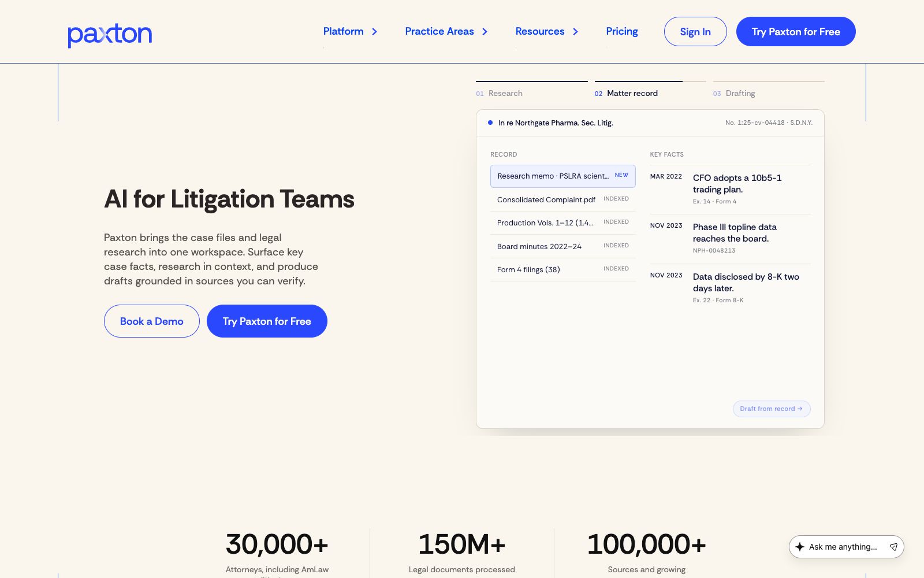Go to the Pricing page

(x=622, y=31)
